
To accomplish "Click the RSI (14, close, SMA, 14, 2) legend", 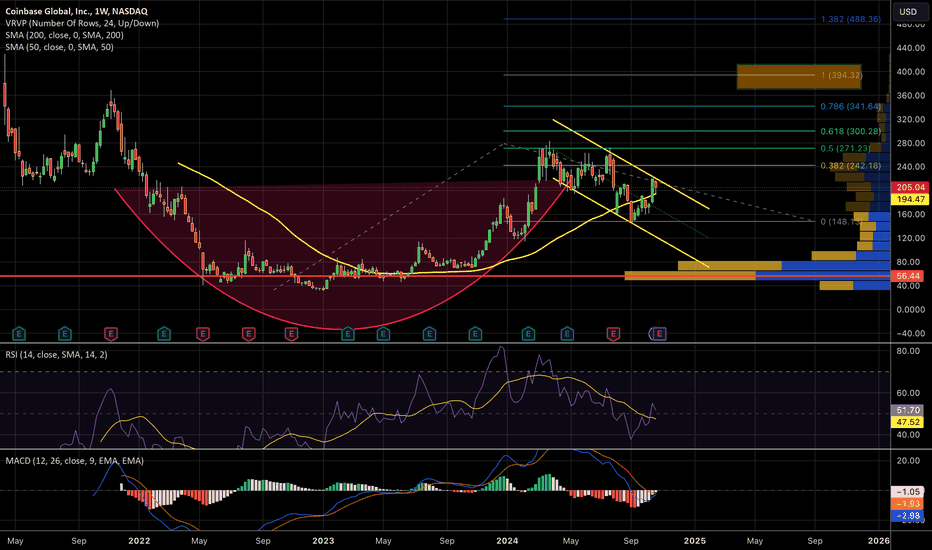I will (56, 354).
